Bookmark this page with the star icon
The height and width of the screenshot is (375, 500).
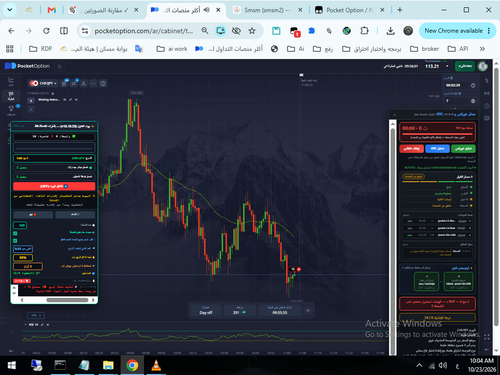coord(252,31)
